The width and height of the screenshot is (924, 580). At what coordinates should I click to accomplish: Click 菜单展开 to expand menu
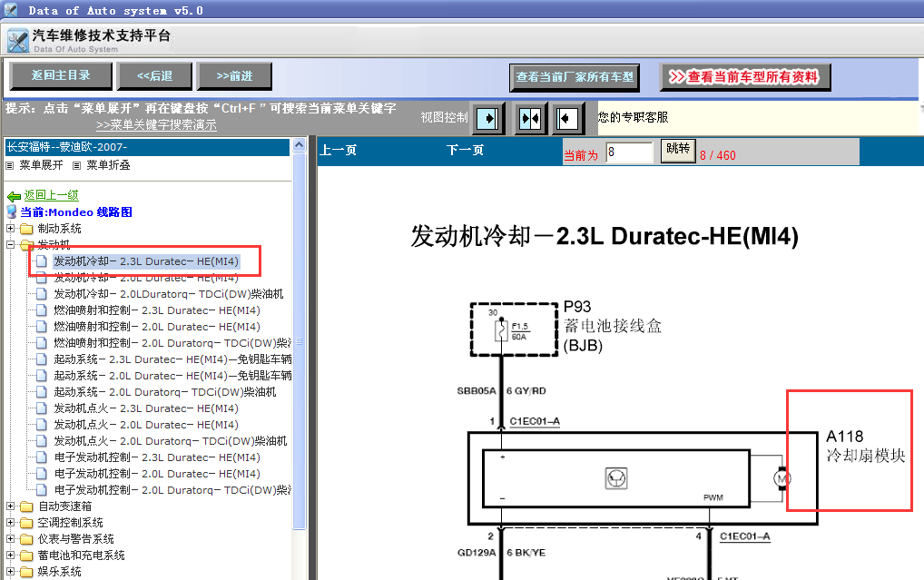coord(41,165)
